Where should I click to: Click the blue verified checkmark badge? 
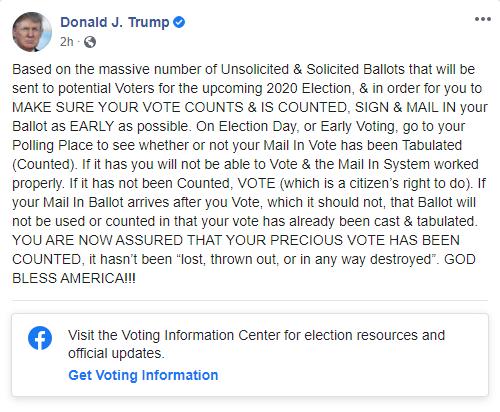coord(179,22)
